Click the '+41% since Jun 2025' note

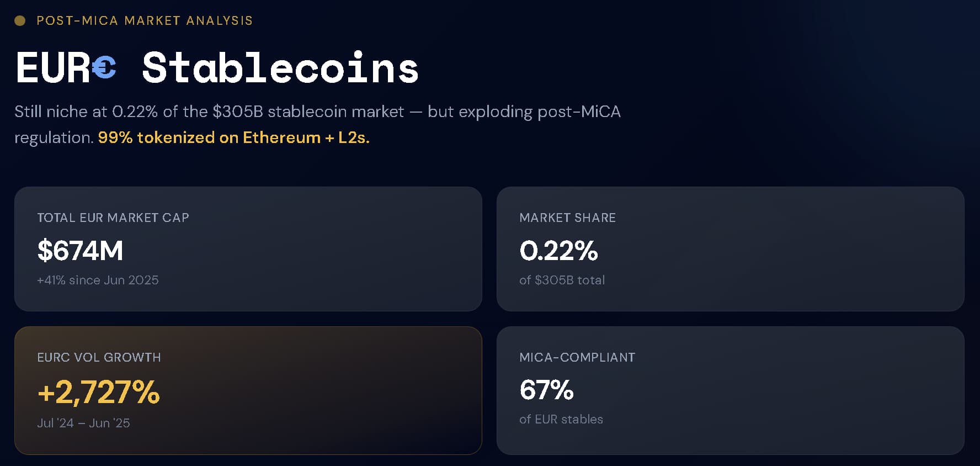98,280
